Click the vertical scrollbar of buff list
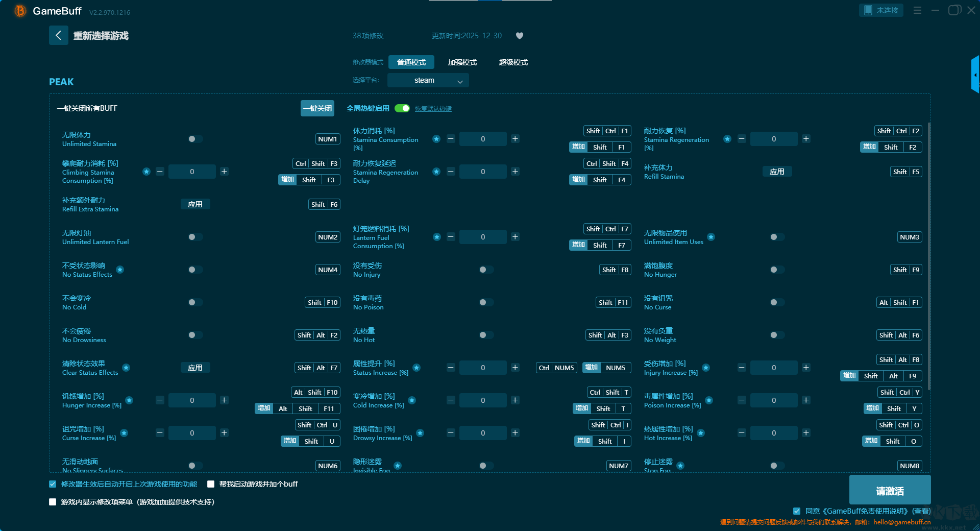Viewport: 980px width, 531px height. tap(929, 255)
